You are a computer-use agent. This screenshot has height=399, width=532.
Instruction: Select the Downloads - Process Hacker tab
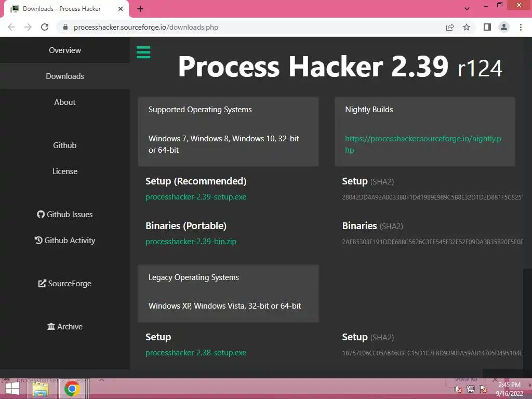click(x=66, y=9)
